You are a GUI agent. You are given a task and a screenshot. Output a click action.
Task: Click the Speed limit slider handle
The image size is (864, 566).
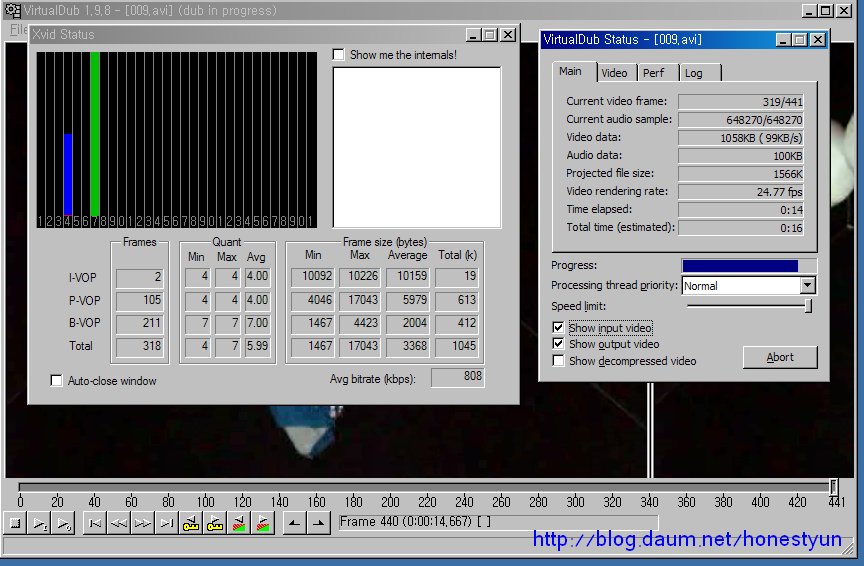808,306
